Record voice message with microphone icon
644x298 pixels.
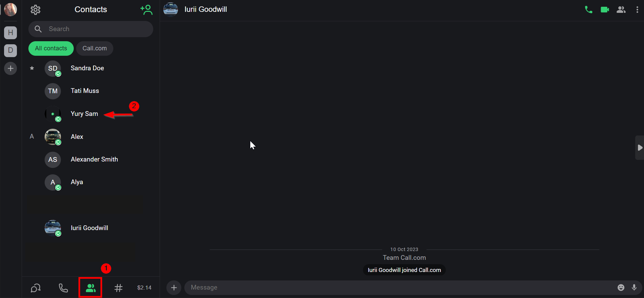coord(634,288)
